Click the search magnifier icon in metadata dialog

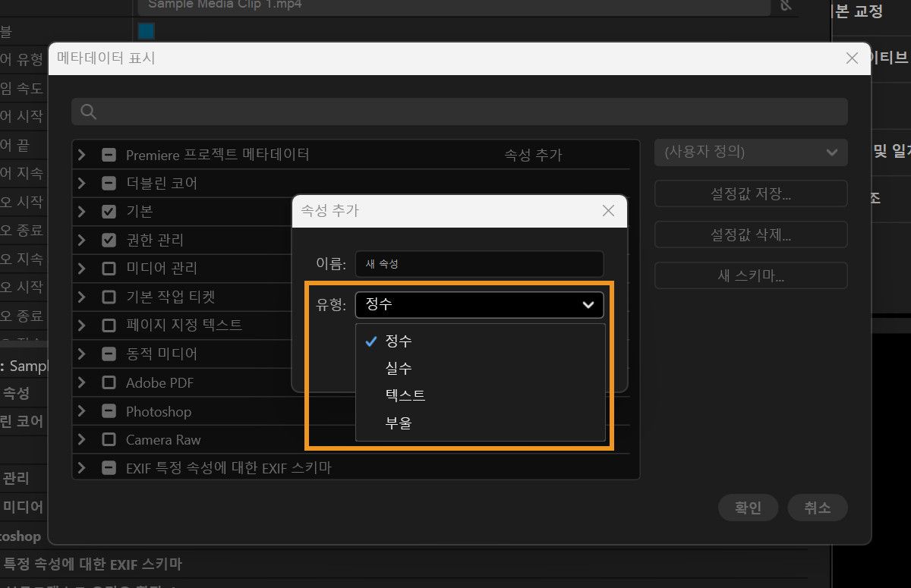tap(88, 112)
